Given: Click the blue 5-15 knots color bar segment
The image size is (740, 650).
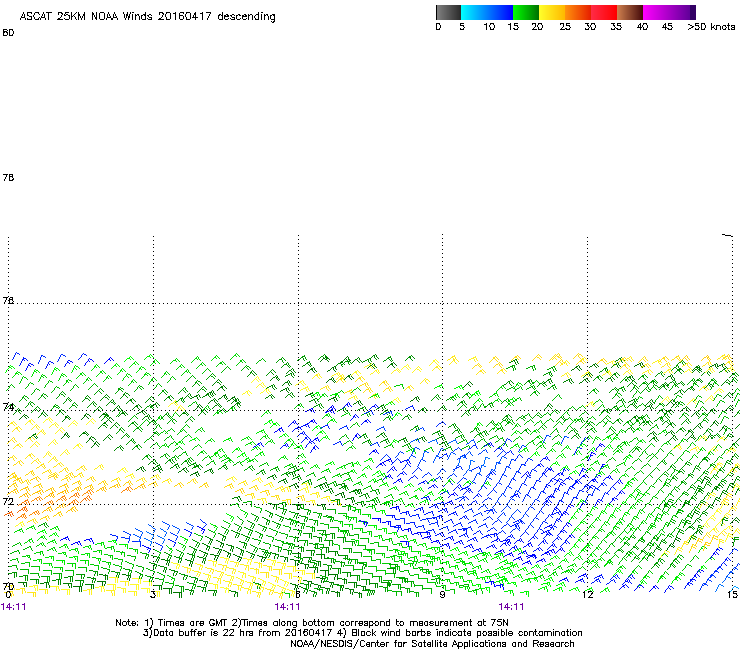Looking at the screenshot, I should tap(487, 12).
